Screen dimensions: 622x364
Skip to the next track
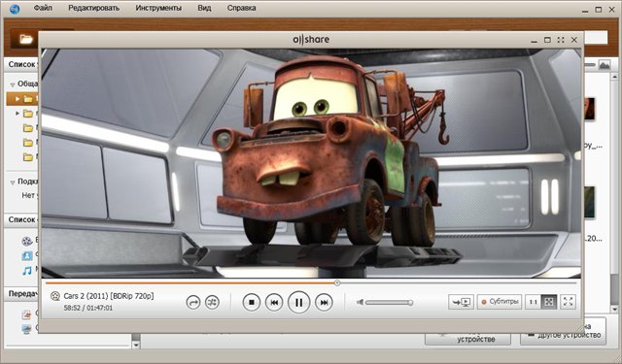(324, 303)
